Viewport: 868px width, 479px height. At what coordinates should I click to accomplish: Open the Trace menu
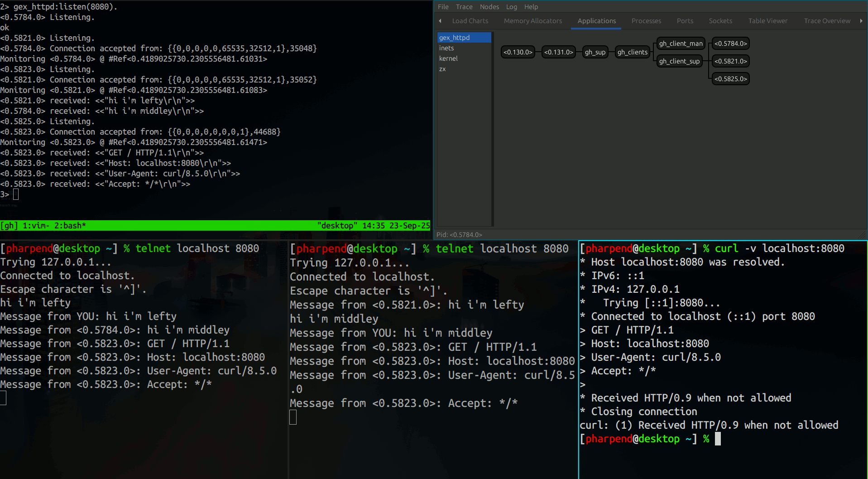click(x=464, y=6)
